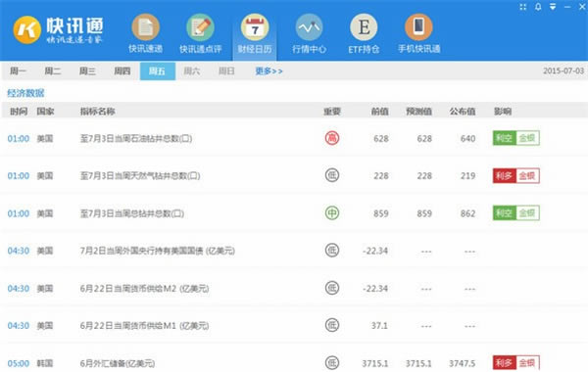This screenshot has height=372, width=588.
Task: Click 低 icon in 外汇储备 row
Action: click(332, 362)
